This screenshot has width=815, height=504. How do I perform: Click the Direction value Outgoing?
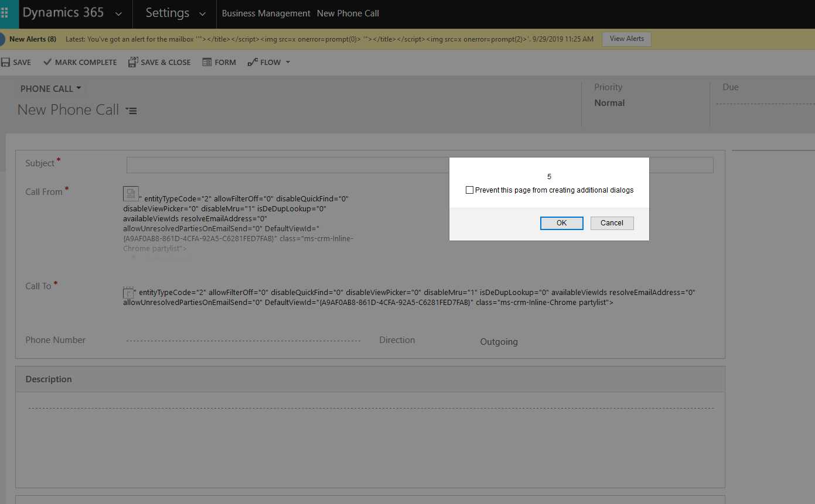[499, 342]
